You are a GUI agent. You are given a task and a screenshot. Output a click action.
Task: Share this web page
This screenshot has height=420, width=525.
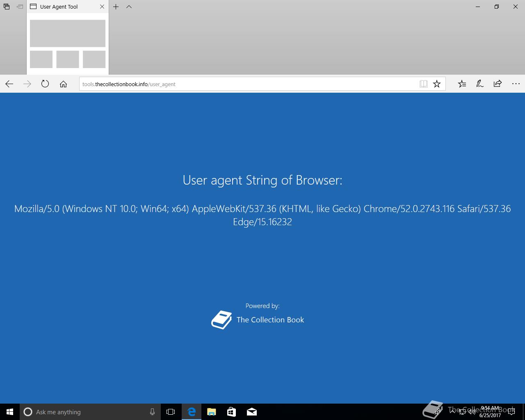[498, 84]
